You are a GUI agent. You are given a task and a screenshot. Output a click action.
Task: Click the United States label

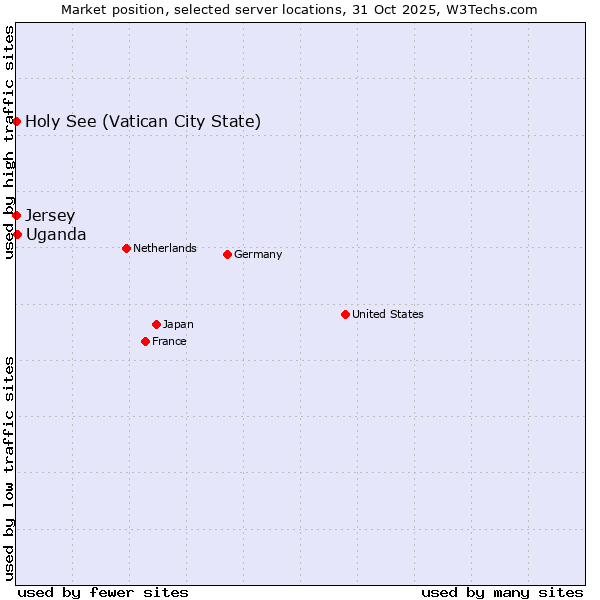point(388,314)
